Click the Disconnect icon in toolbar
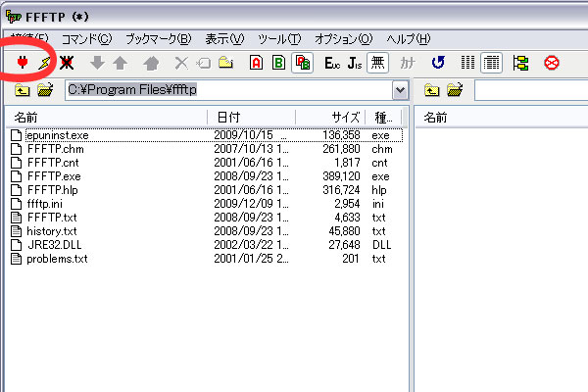Screen dimensions: 588x392 point(66,63)
